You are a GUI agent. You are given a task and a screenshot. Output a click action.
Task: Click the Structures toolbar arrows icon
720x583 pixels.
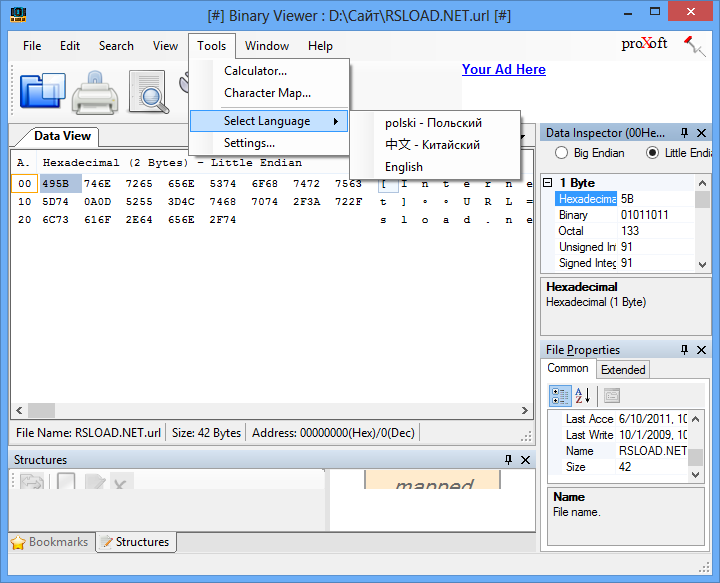[x=32, y=482]
